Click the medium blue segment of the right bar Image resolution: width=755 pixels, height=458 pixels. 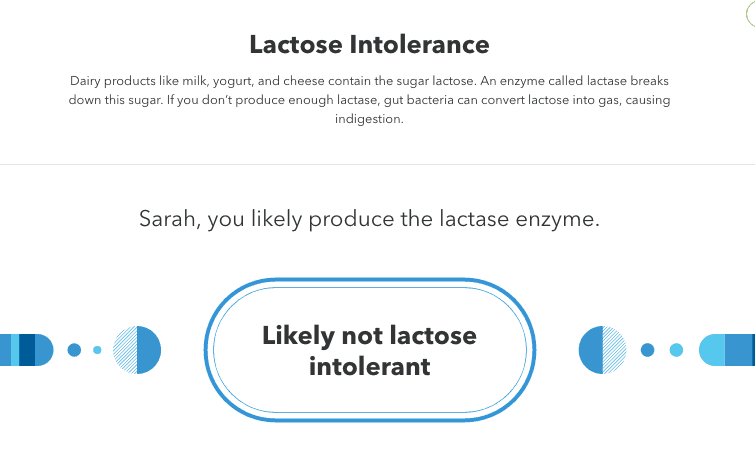point(738,350)
